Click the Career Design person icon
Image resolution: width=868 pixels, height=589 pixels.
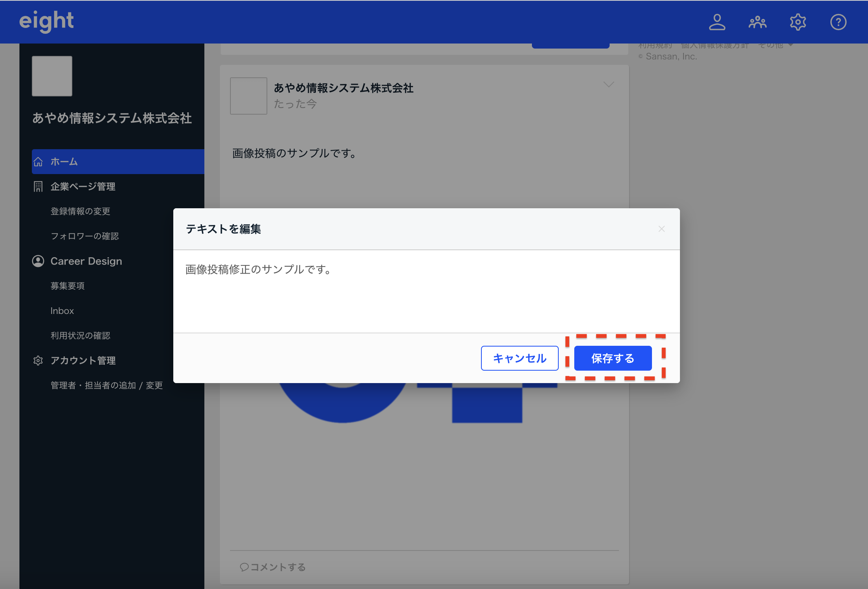tap(38, 261)
